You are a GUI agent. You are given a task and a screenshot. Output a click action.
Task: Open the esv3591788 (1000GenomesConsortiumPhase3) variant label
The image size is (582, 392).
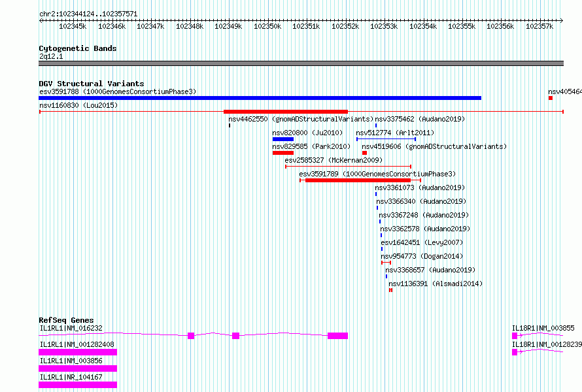pos(118,91)
